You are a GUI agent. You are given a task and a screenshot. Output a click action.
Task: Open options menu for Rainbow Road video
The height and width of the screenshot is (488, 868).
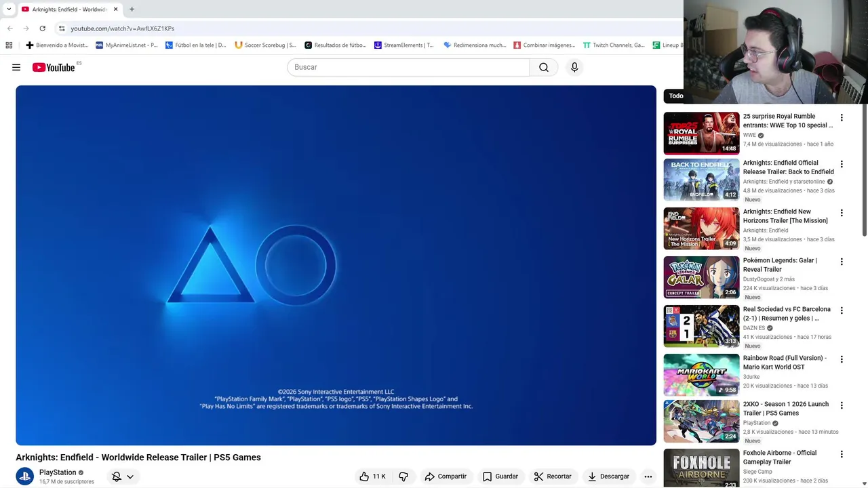842,359
